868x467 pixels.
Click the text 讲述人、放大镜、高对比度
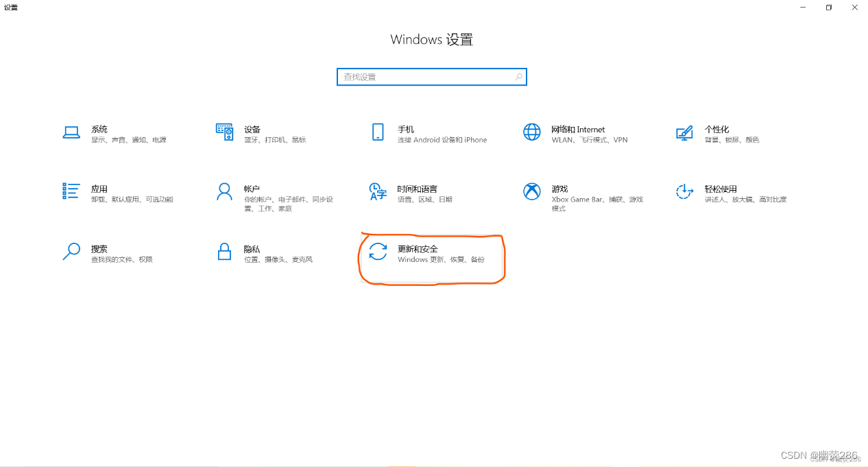tap(745, 200)
